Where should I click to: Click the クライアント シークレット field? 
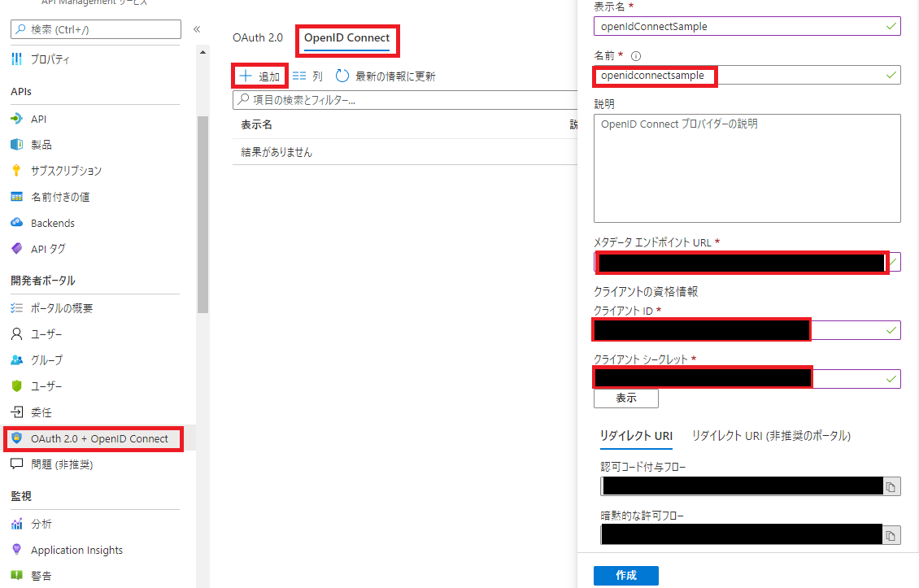coord(747,379)
